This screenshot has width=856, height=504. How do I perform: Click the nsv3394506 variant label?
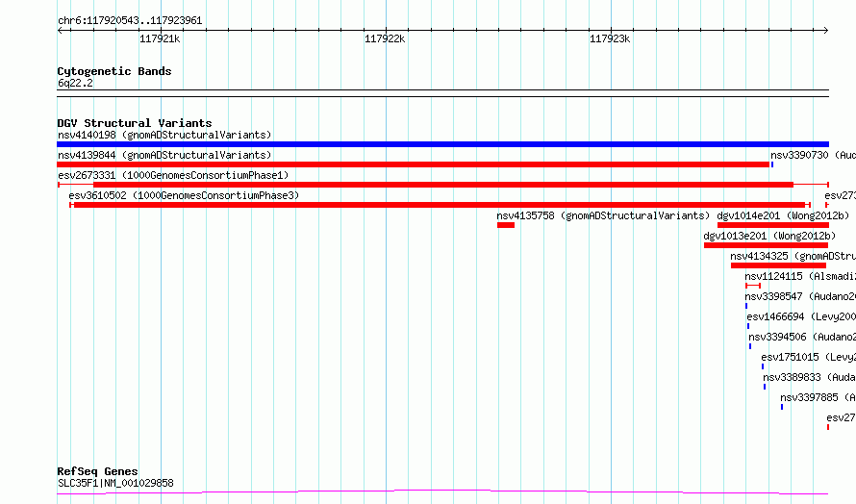802,337
